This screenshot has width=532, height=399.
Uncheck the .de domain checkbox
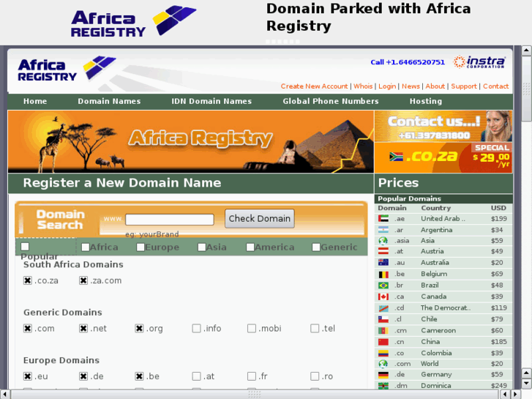(83, 376)
